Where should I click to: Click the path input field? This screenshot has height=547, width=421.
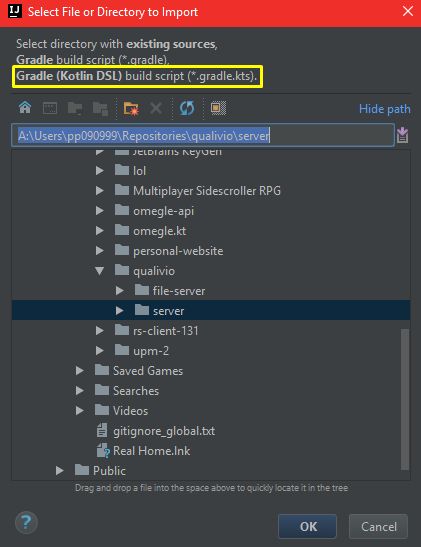[203, 135]
